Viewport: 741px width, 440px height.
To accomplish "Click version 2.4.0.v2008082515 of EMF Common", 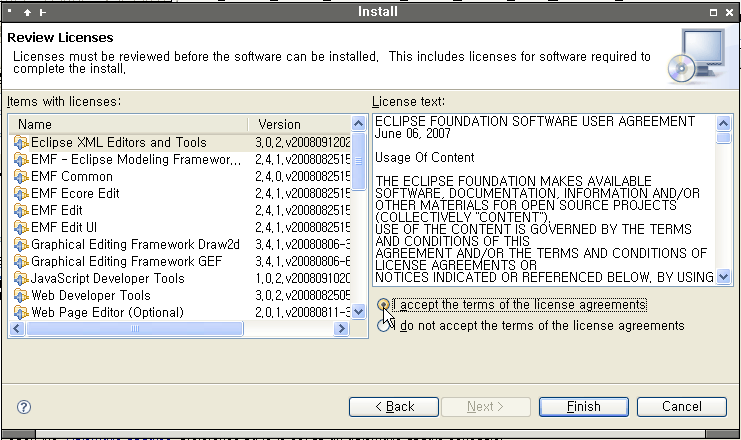I will coord(302,176).
